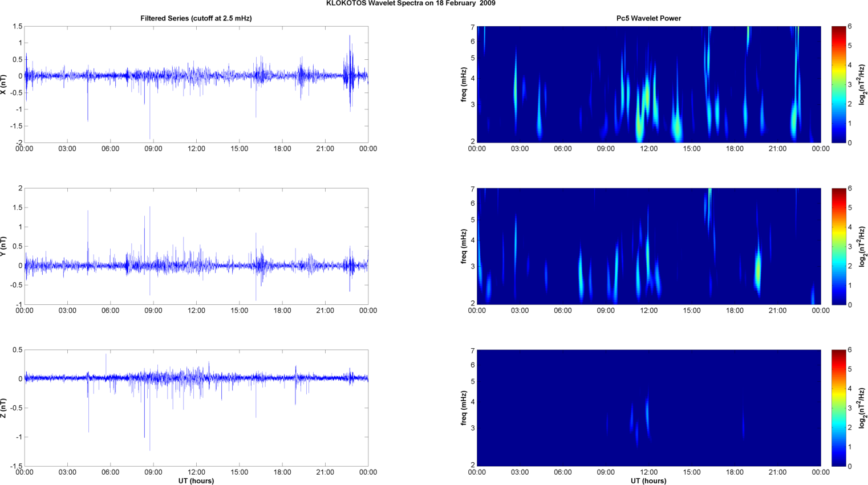Viewport: 868px width, 485px height.
Task: Select the Z component Pc5 wavelet spectrogram
Action: pyautogui.click(x=648, y=408)
